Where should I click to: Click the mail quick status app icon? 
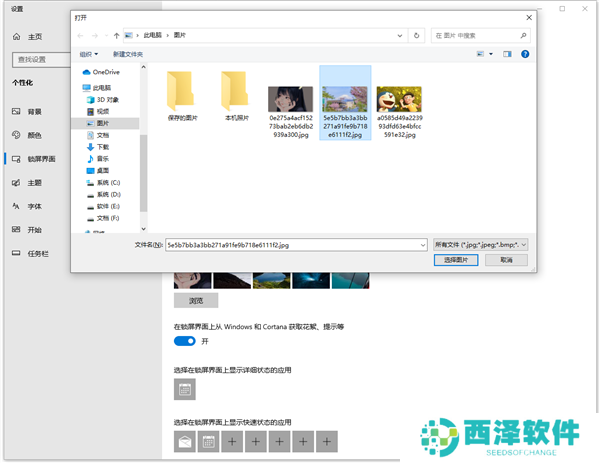pyautogui.click(x=185, y=442)
